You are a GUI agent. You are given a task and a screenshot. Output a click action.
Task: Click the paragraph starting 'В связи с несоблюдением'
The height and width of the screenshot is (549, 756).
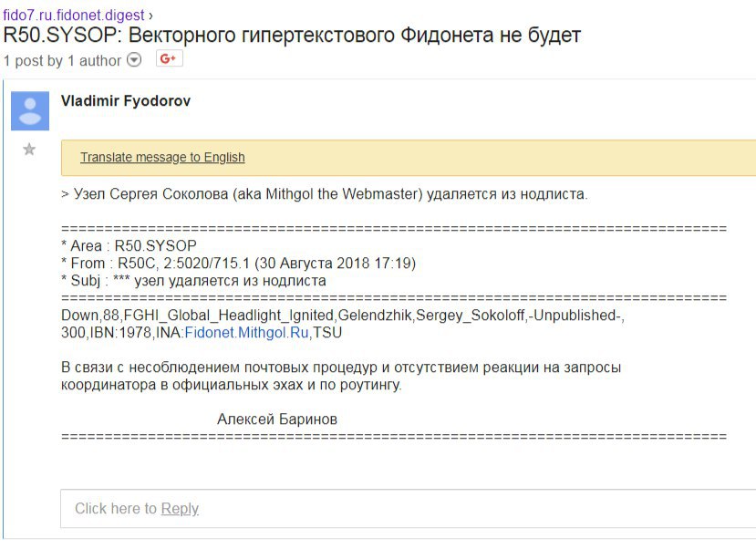point(341,368)
